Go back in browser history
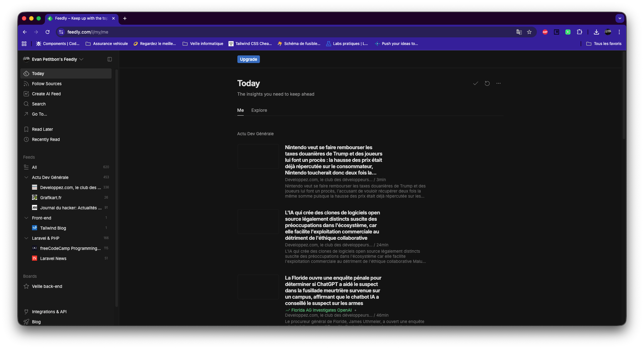The width and height of the screenshot is (644, 349). click(x=25, y=32)
